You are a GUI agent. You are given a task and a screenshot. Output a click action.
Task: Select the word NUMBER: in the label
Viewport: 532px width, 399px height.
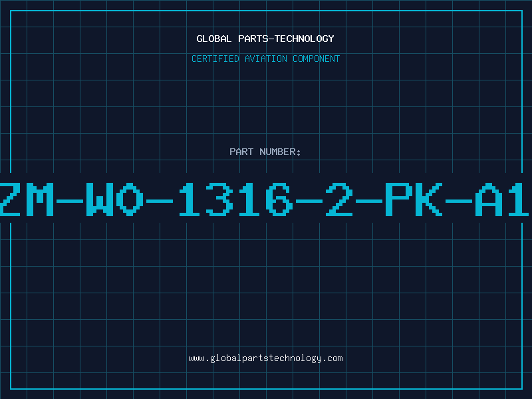click(280, 152)
